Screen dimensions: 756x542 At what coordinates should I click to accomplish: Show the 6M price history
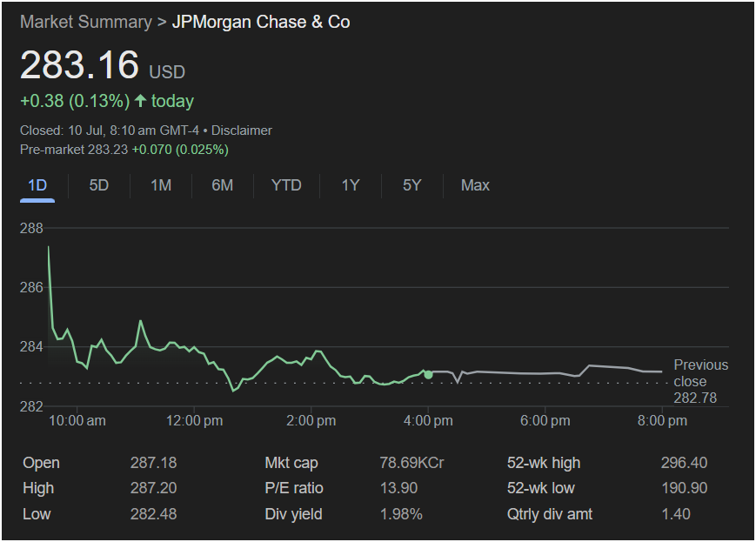(222, 185)
